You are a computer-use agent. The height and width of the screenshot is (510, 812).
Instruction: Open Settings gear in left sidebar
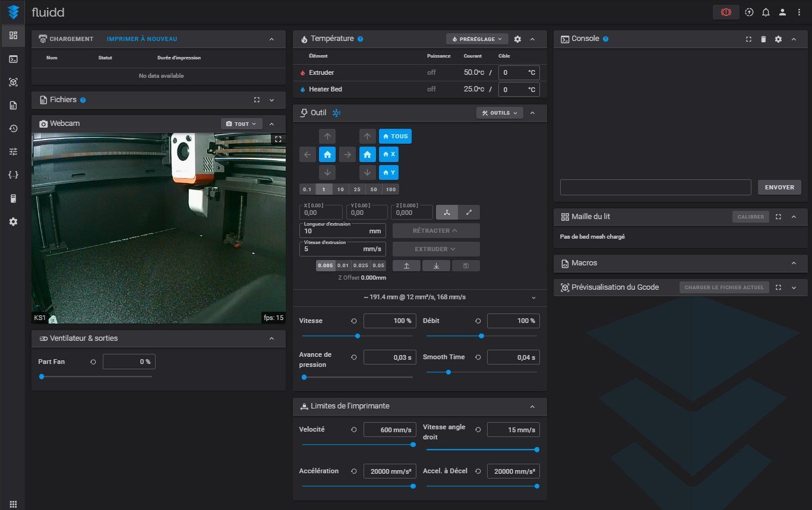pos(13,221)
